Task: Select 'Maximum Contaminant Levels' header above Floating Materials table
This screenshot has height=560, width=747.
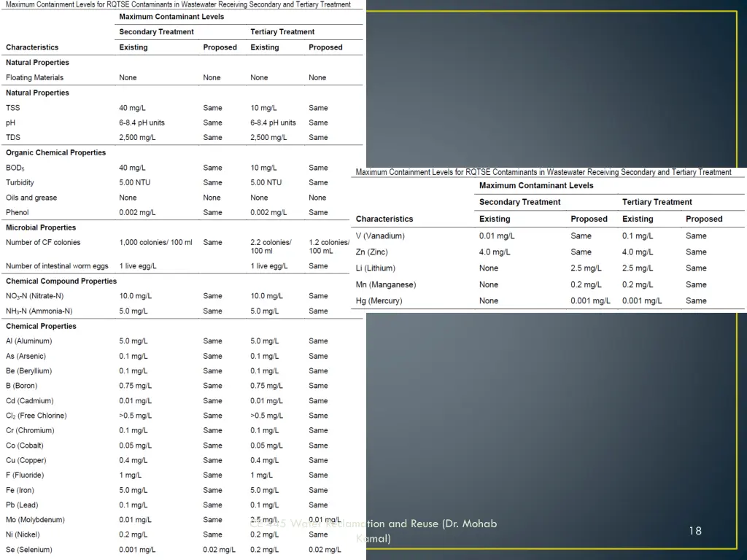Action: (171, 17)
